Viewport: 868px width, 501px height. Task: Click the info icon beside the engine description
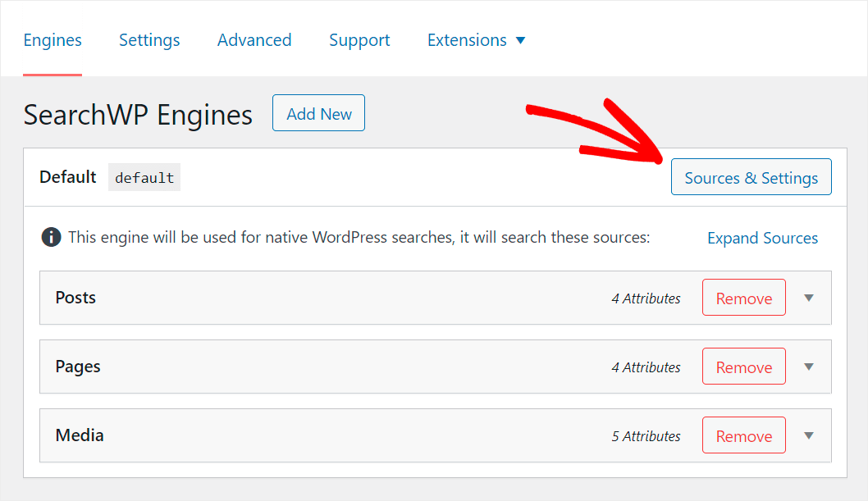coord(51,237)
